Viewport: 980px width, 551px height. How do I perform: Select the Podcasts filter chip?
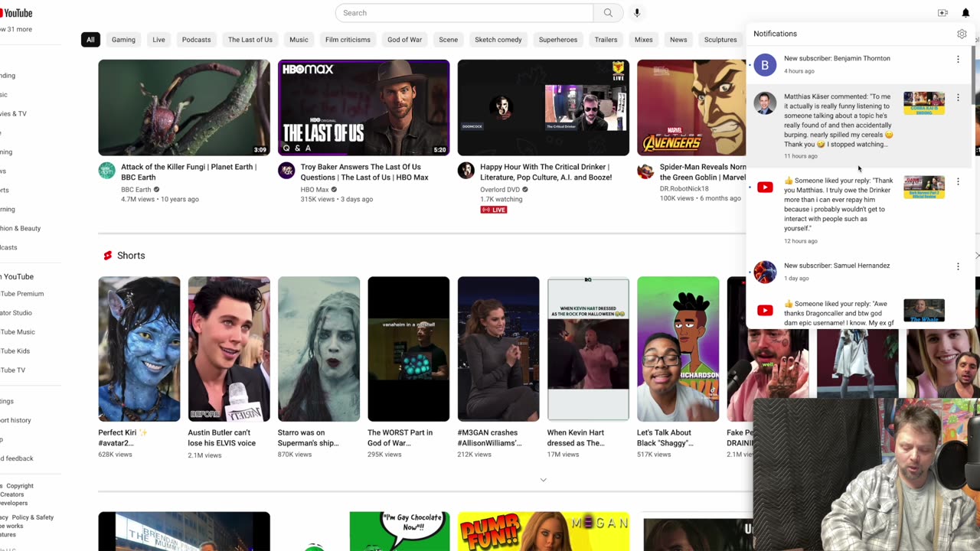(x=196, y=40)
